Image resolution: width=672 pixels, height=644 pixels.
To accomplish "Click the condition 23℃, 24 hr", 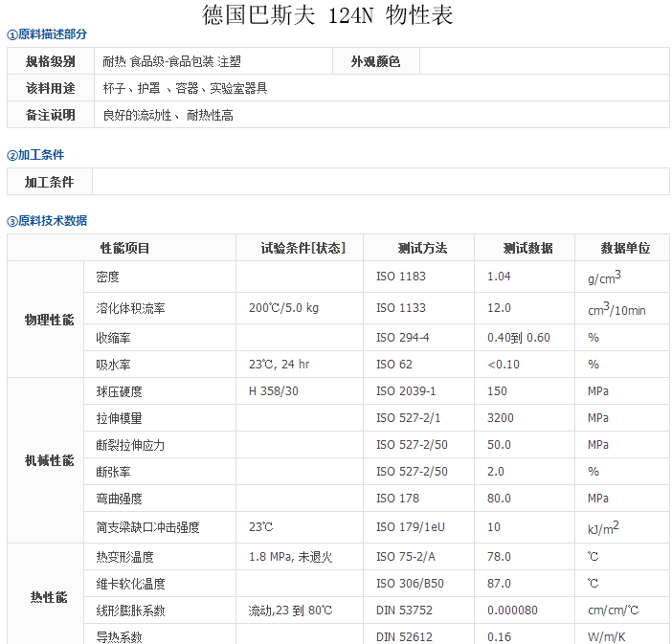I will pyautogui.click(x=279, y=365).
